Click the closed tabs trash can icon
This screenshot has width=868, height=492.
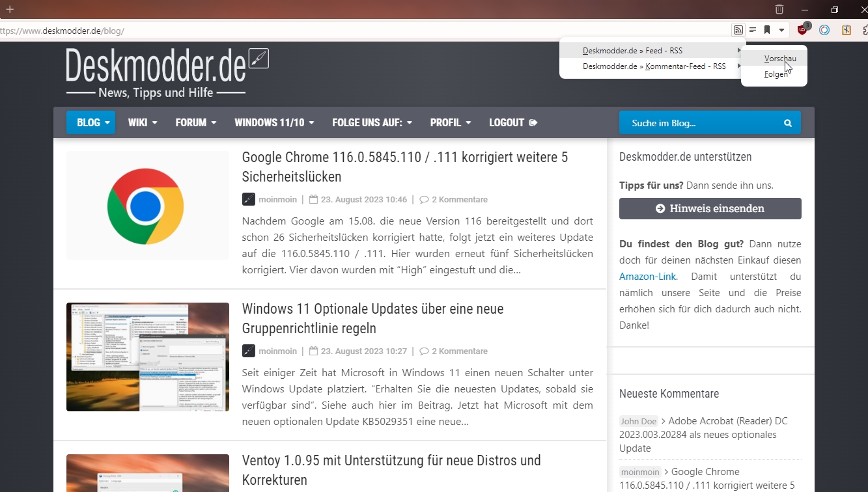tap(779, 10)
